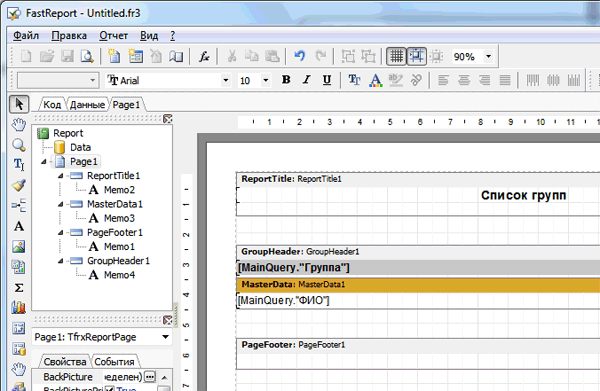Click the Save report disk icon

pyautogui.click(x=67, y=57)
